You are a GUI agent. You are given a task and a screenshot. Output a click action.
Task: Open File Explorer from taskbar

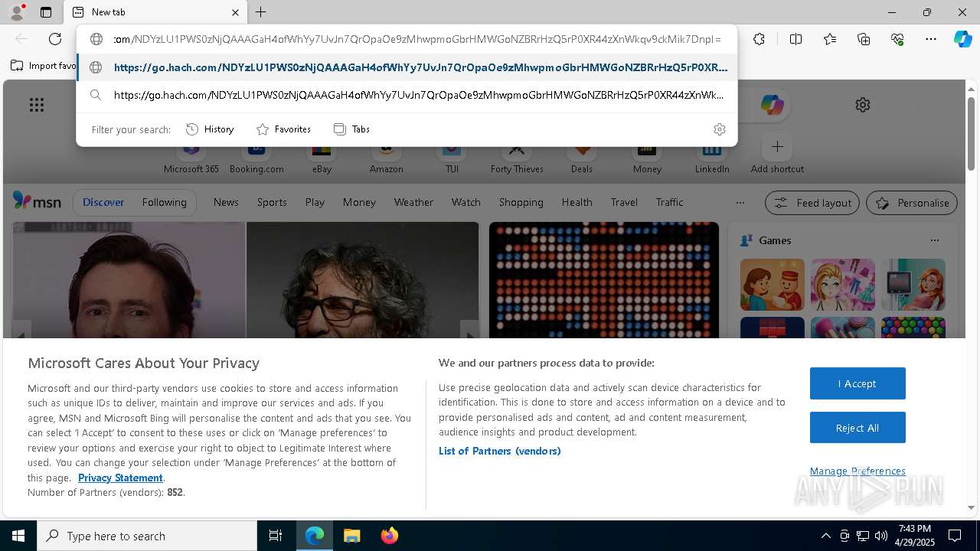click(351, 536)
